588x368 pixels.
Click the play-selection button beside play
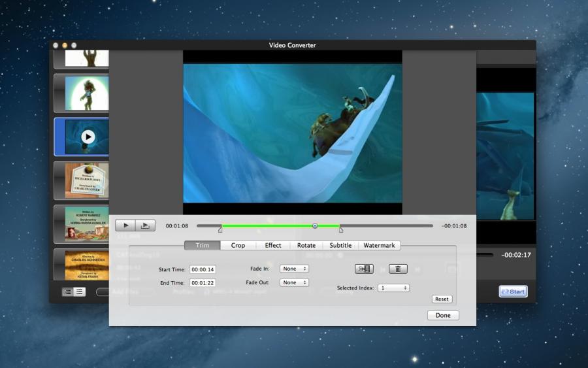click(145, 226)
